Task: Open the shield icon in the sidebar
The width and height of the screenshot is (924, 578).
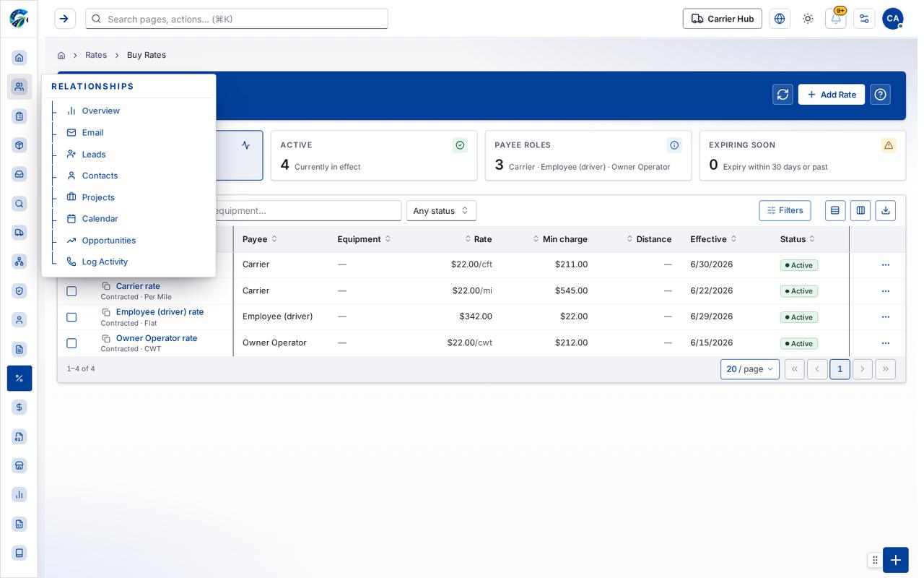Action: tap(19, 290)
